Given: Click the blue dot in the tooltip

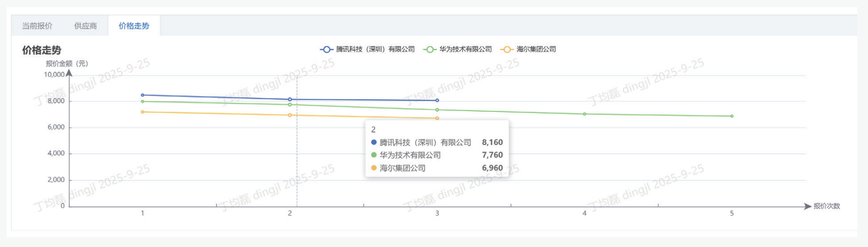Looking at the screenshot, I should pyautogui.click(x=374, y=142).
